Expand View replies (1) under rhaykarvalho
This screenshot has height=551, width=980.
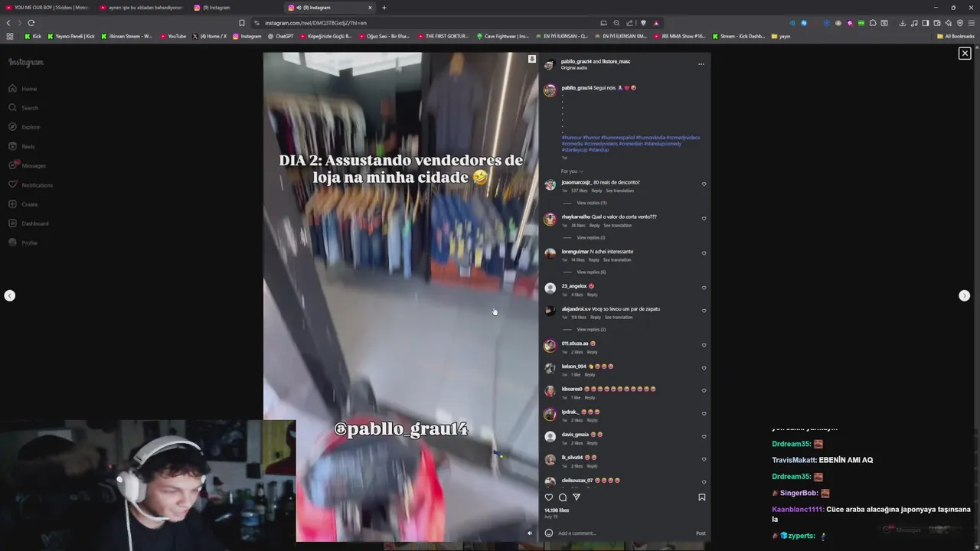590,237
